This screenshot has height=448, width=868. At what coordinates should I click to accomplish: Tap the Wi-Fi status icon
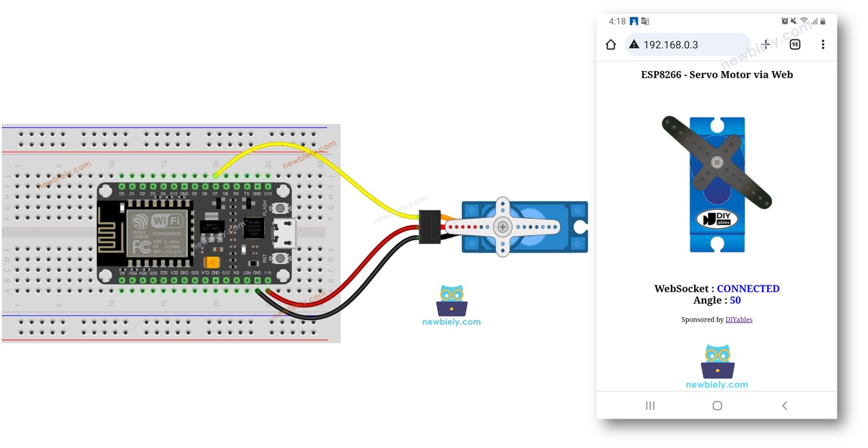click(x=804, y=21)
